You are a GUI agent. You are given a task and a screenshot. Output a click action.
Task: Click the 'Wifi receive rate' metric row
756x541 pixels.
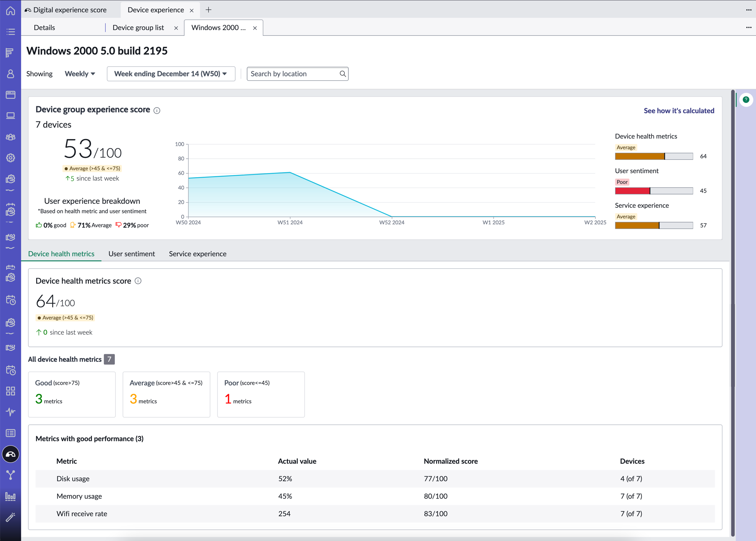point(375,514)
